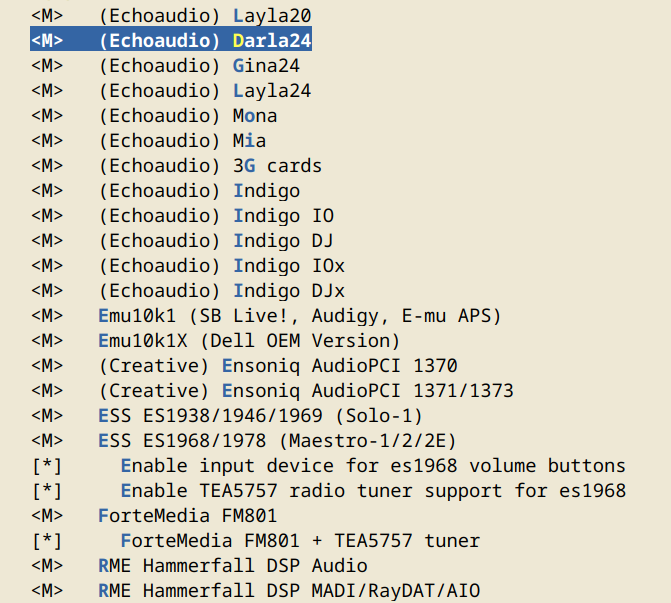The width and height of the screenshot is (671, 603).
Task: Select the (Echoaudio) Layla20 option
Action: click(x=205, y=16)
